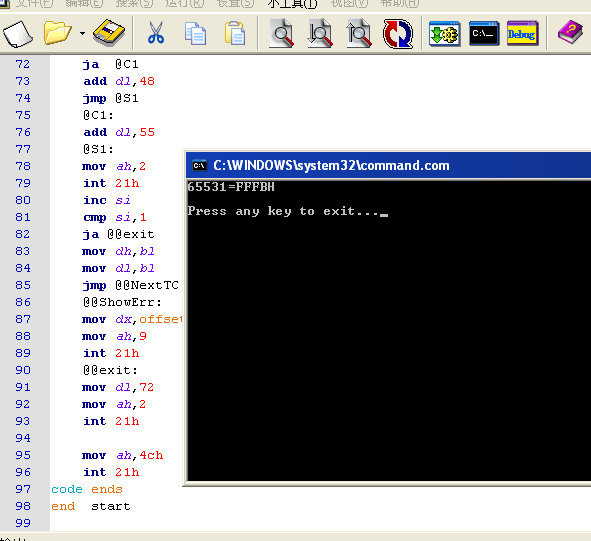The height and width of the screenshot is (541, 591).
Task: Open the 小工具(T) menu
Action: (x=292, y=4)
